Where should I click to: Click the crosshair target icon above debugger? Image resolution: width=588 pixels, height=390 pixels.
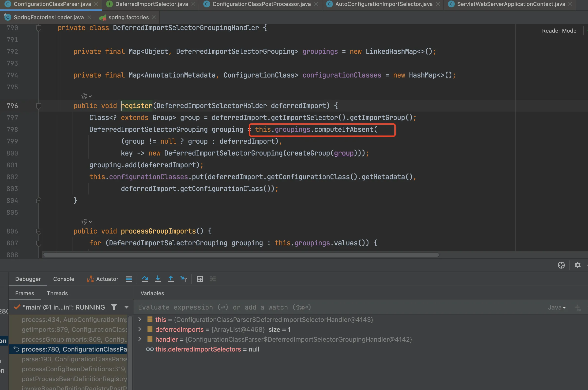[x=561, y=265]
